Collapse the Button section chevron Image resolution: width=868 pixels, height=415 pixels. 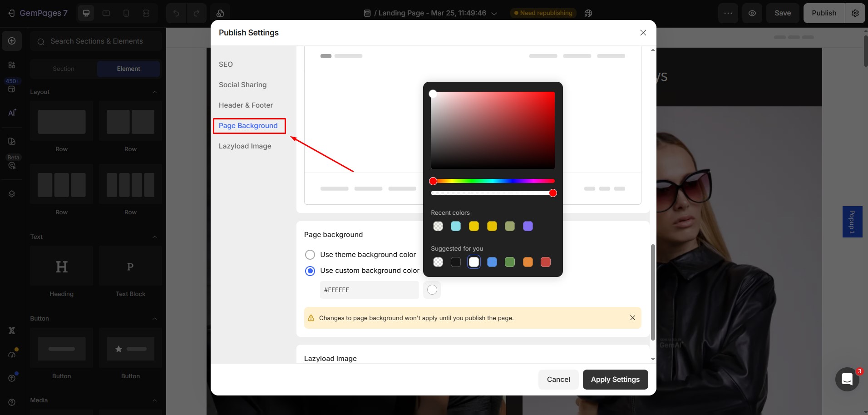click(x=155, y=319)
